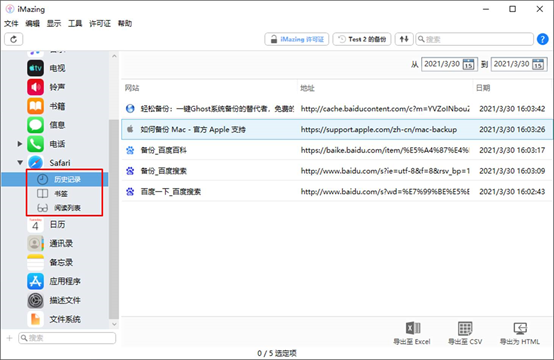This screenshot has width=554, height=360.
Task: Open the Test 2 的备份 backup button
Action: 362,39
